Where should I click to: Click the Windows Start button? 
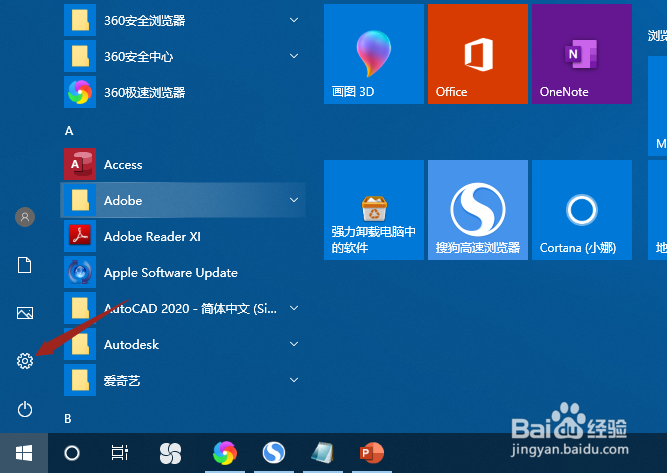(24, 453)
